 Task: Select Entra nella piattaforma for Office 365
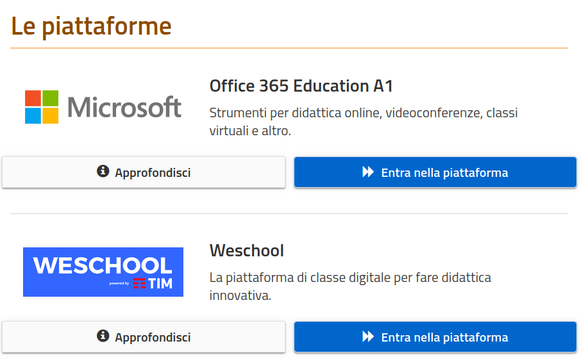point(435,172)
